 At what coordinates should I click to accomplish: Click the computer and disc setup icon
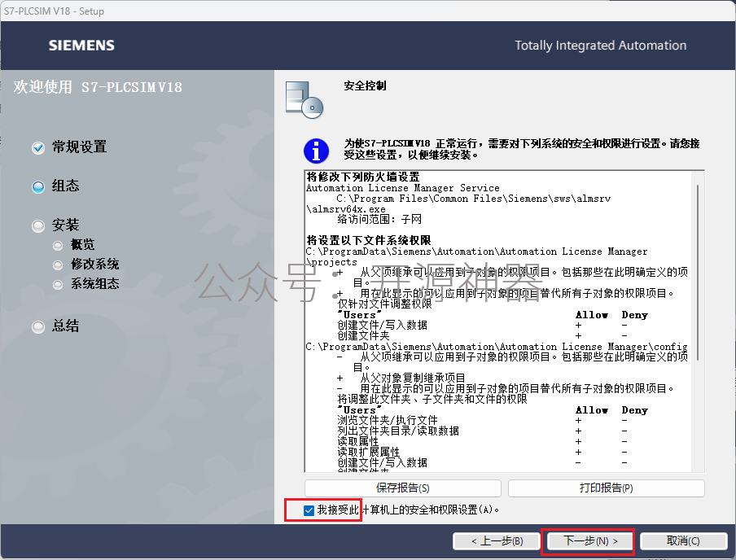point(304,99)
